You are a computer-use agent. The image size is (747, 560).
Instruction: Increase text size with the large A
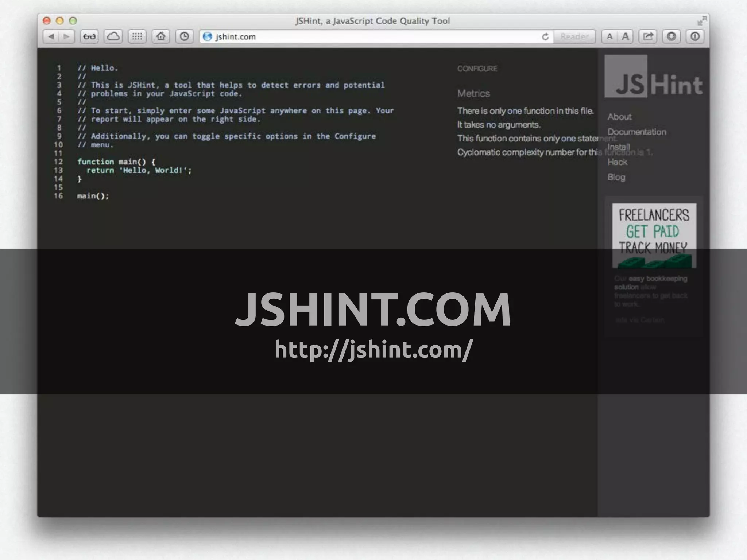(626, 36)
